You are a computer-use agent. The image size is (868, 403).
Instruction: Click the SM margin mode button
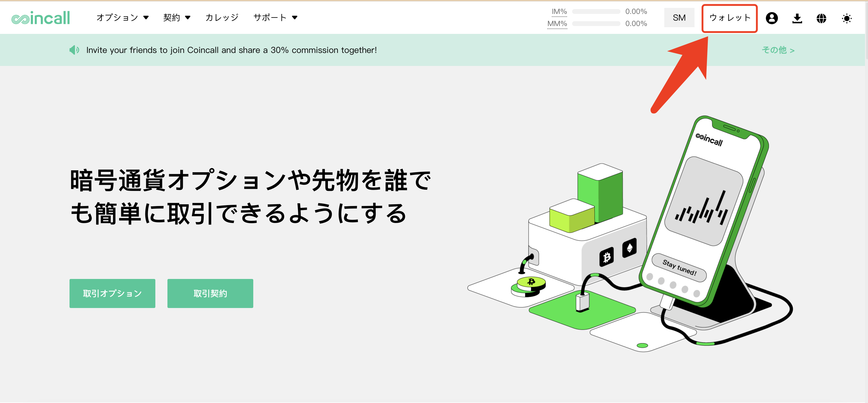tap(679, 18)
